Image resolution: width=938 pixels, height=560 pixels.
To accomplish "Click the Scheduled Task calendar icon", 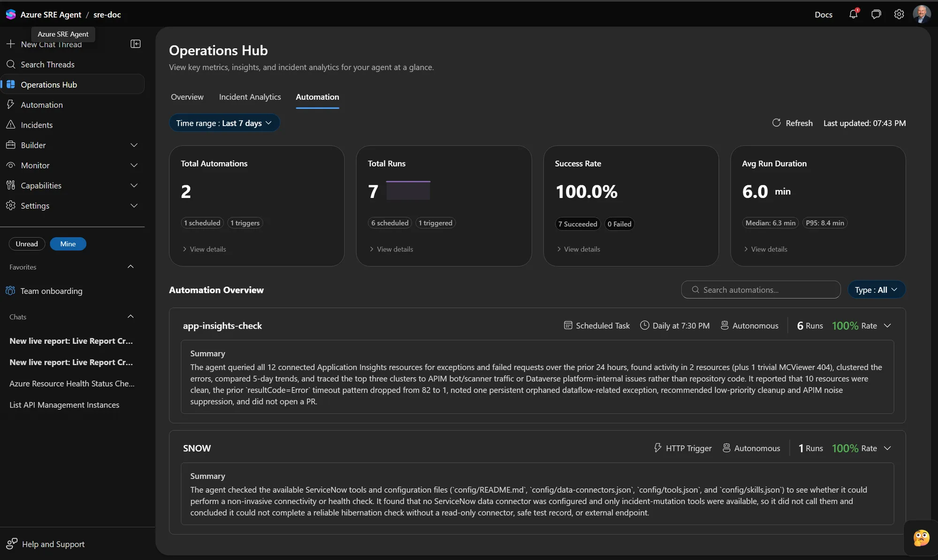I will tap(568, 325).
